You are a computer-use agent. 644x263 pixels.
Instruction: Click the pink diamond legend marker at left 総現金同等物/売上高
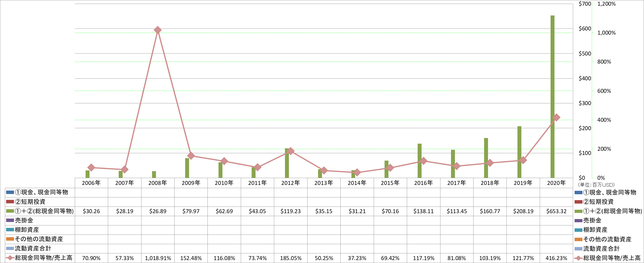coord(10,258)
